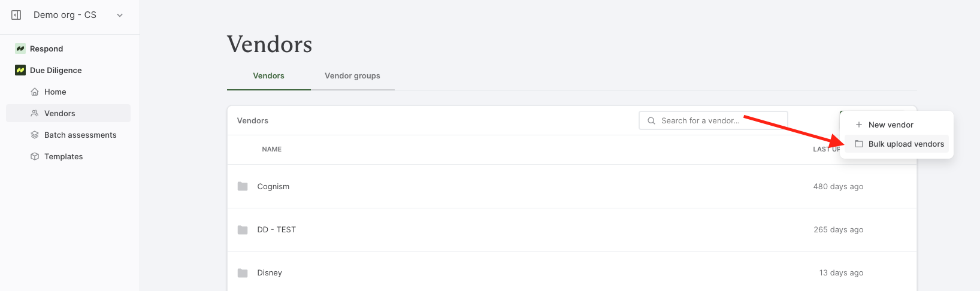Click the Due Diligence logo icon
The width and height of the screenshot is (980, 291).
pyautogui.click(x=20, y=70)
